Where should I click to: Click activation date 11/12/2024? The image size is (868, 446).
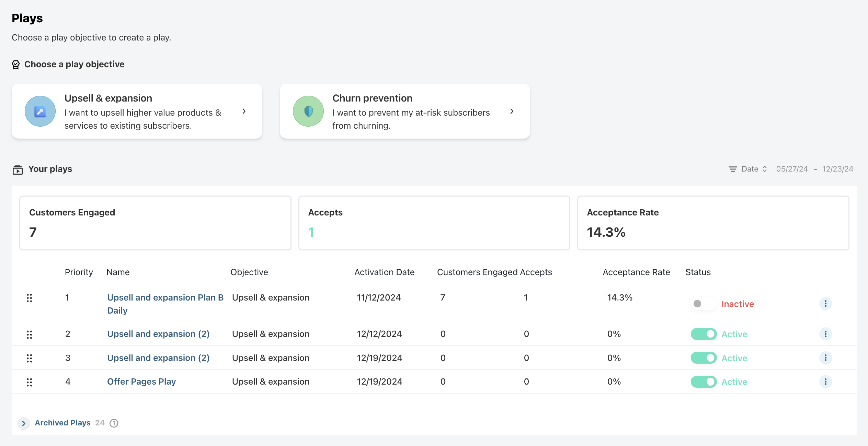click(379, 297)
